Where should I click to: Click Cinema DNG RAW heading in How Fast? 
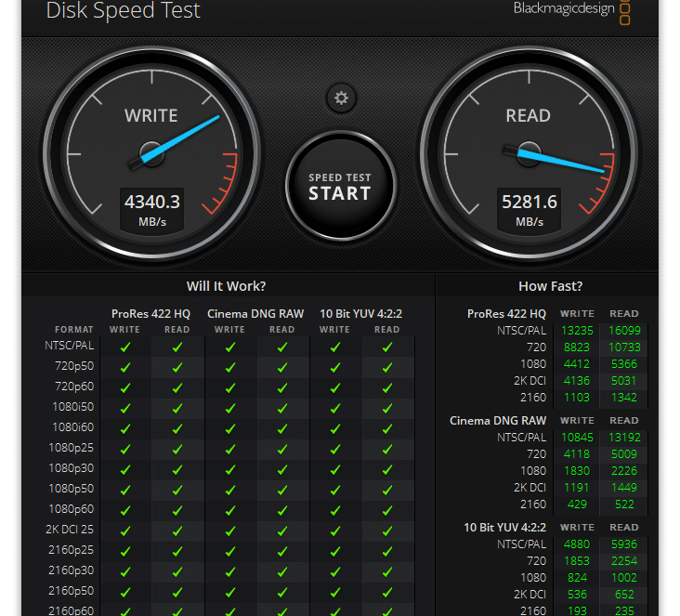(x=498, y=420)
